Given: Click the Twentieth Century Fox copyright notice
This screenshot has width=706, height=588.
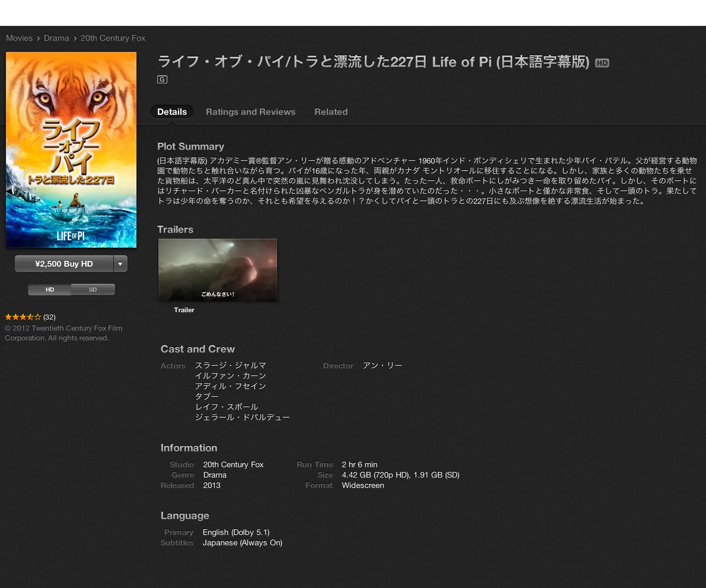Looking at the screenshot, I should point(64,333).
